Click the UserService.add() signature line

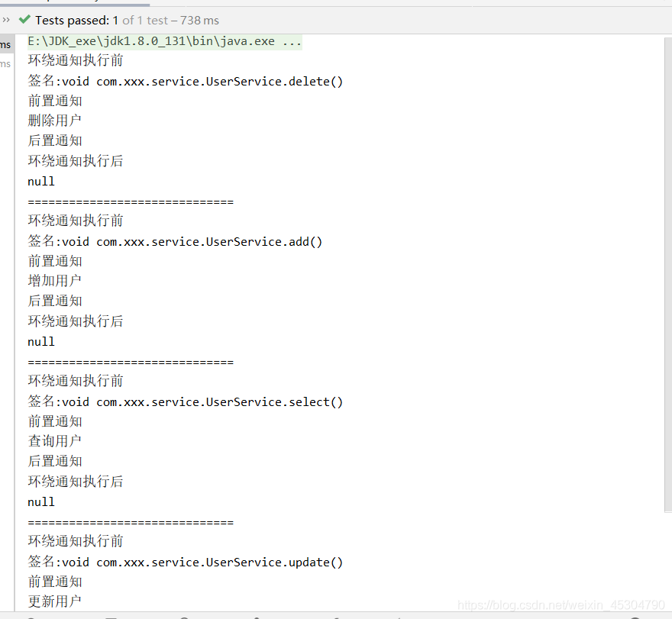175,242
